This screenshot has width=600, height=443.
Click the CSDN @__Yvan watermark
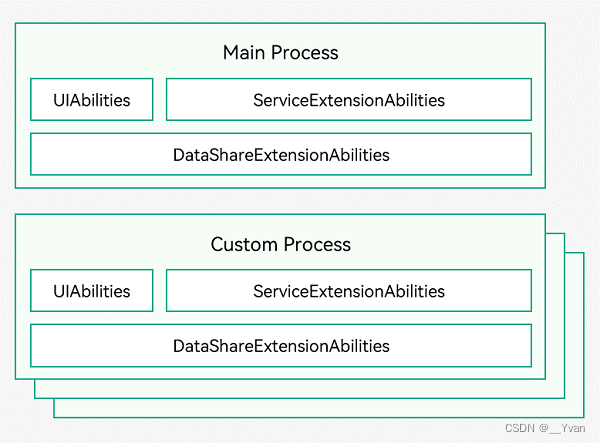coord(545,428)
